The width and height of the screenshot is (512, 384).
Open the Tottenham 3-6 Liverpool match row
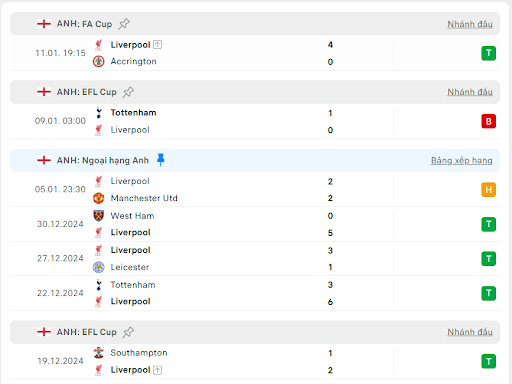pyautogui.click(x=255, y=293)
